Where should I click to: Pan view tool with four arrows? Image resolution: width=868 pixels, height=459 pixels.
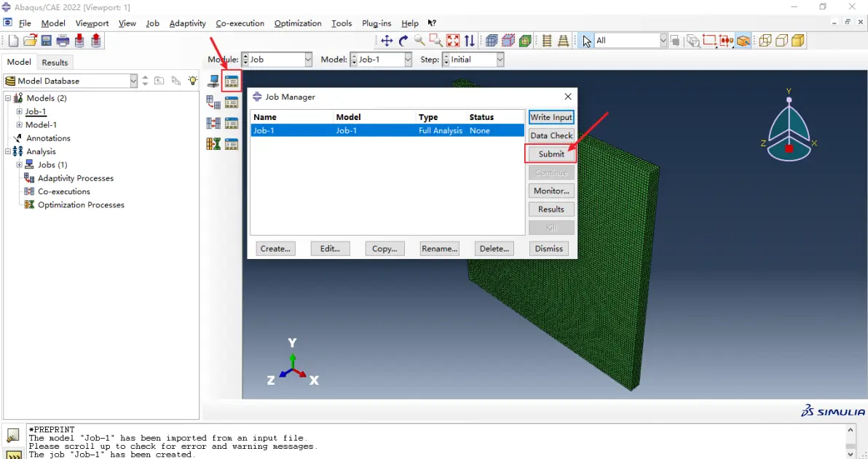[x=387, y=40]
